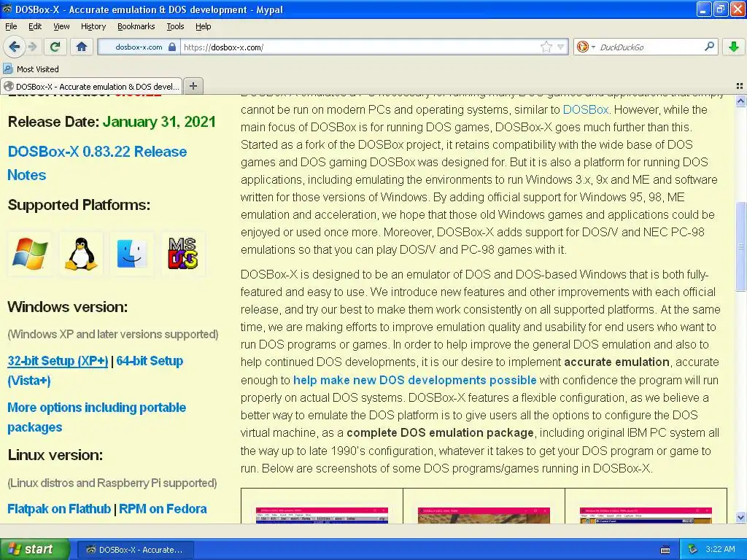This screenshot has height=560, width=747.
Task: Open DOSBox-X 0.83.22 Release Notes link
Action: click(97, 163)
